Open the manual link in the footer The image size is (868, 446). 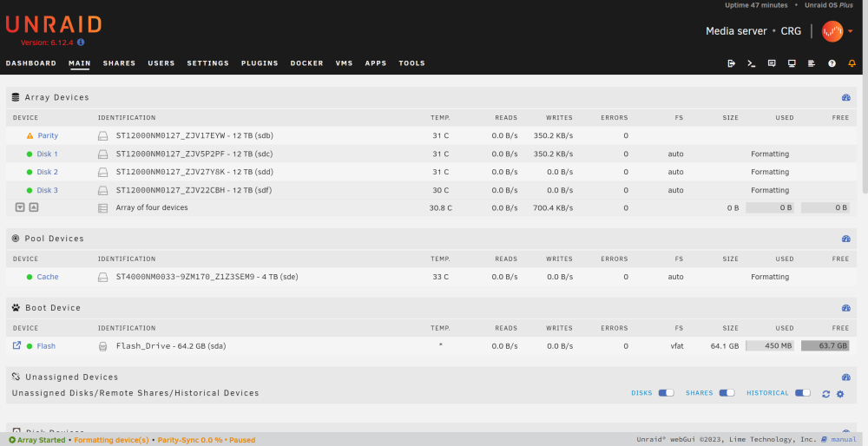pyautogui.click(x=838, y=439)
